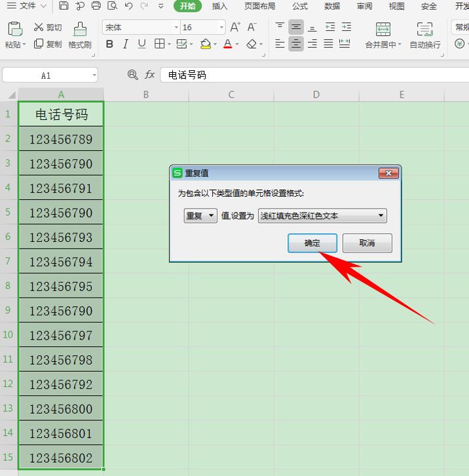Click the 确定 button in dialog
This screenshot has height=476, width=469.
(x=312, y=243)
